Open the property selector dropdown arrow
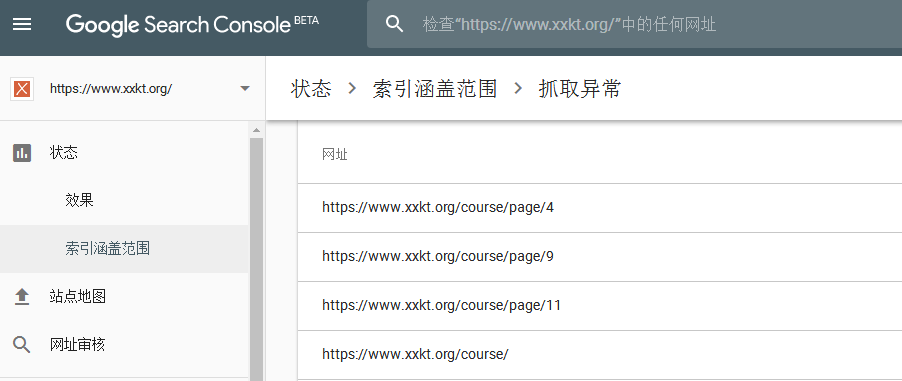 pyautogui.click(x=245, y=89)
